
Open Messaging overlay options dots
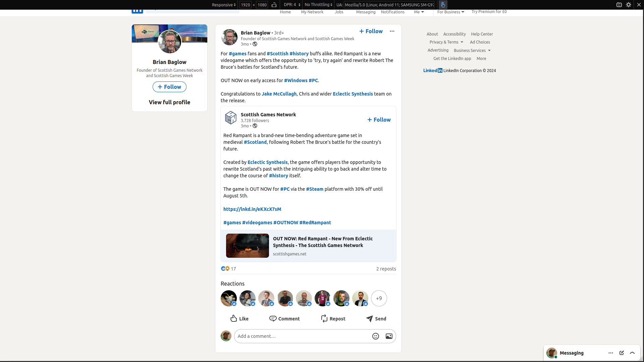coord(611,353)
